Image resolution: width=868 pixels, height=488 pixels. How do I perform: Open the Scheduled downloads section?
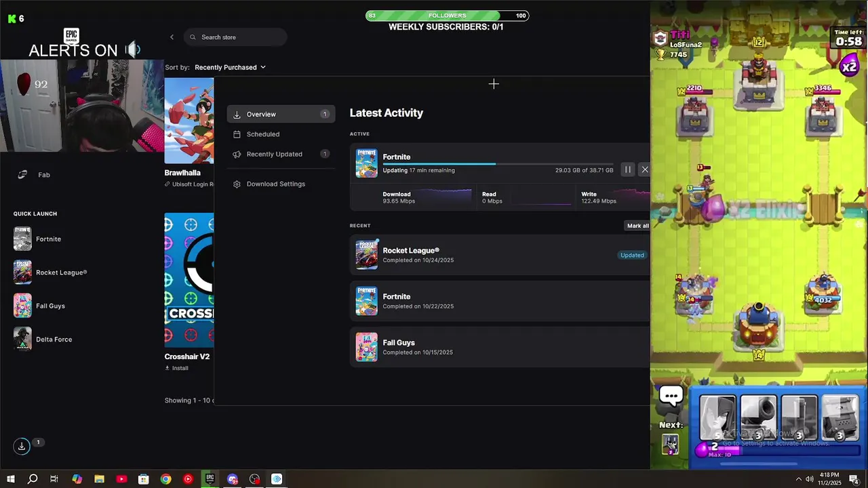(x=281, y=134)
